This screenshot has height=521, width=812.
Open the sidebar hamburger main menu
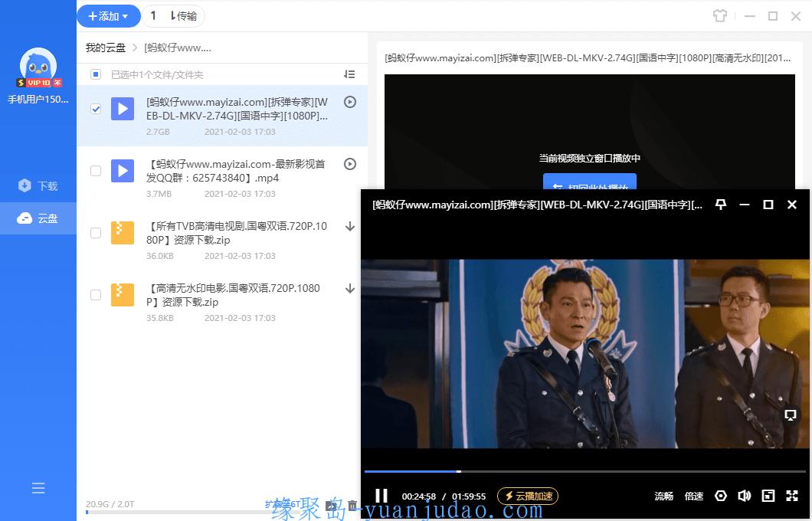click(38, 488)
